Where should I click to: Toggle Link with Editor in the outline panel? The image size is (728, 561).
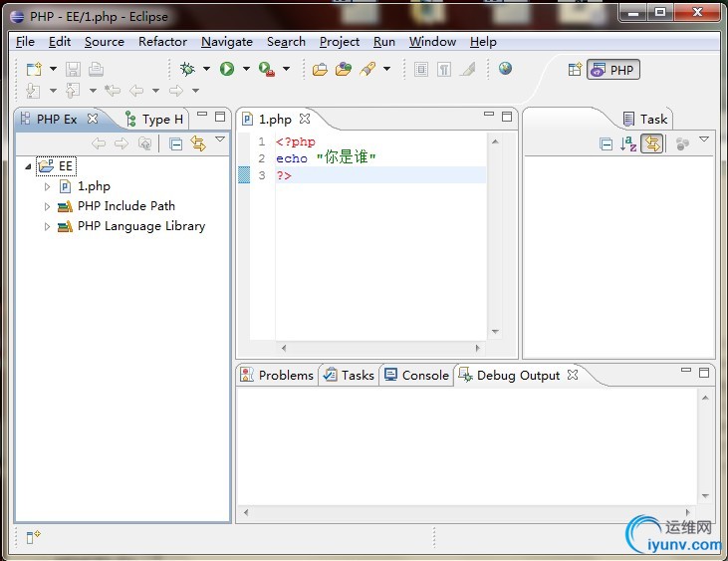click(652, 143)
